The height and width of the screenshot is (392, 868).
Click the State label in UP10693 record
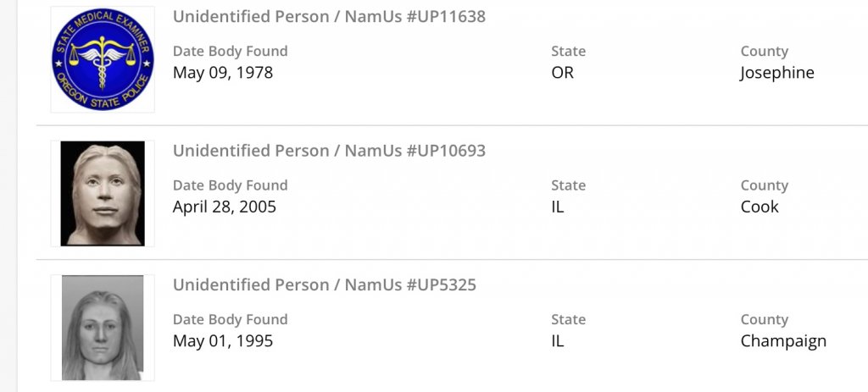point(568,185)
